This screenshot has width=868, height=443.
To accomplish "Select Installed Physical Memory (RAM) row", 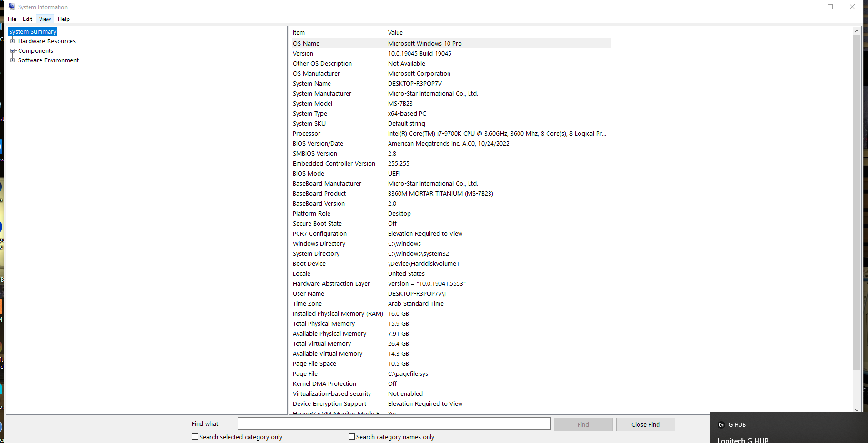I will (450, 313).
